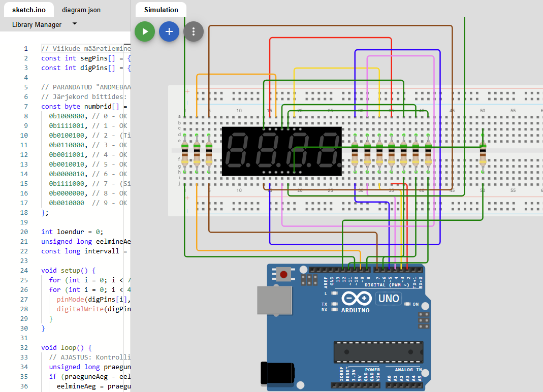This screenshot has width=543, height=392.
Task: Click the value 0b0010000 in the code
Action: (66, 203)
